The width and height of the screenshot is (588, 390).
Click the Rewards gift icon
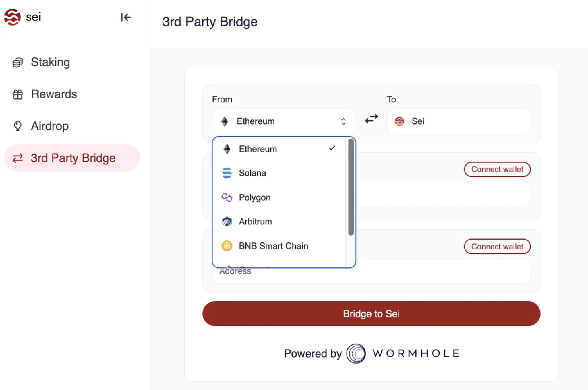point(18,94)
